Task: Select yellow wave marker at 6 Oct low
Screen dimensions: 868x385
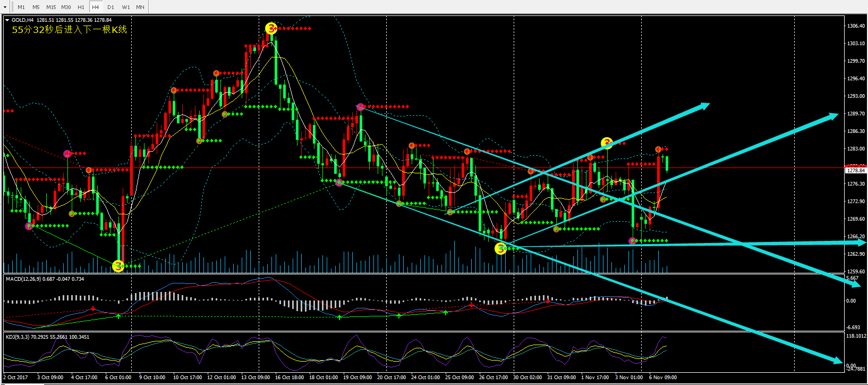Action: tap(118, 266)
